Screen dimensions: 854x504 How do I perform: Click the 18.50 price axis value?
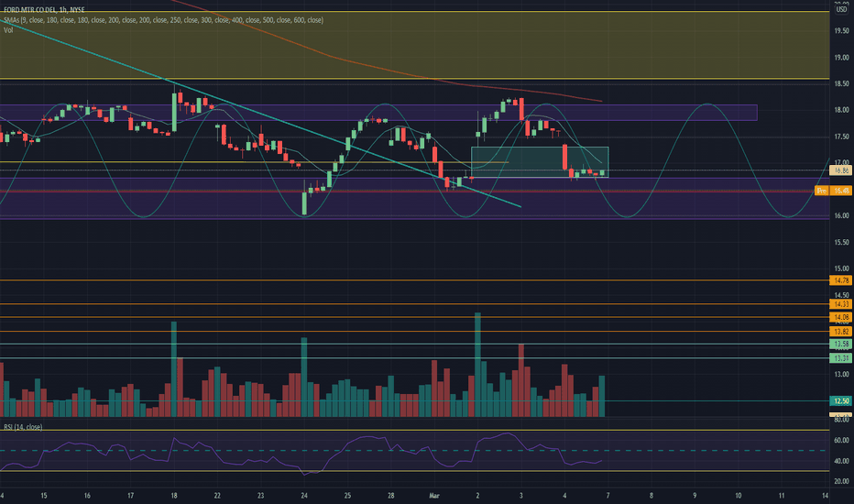click(841, 84)
